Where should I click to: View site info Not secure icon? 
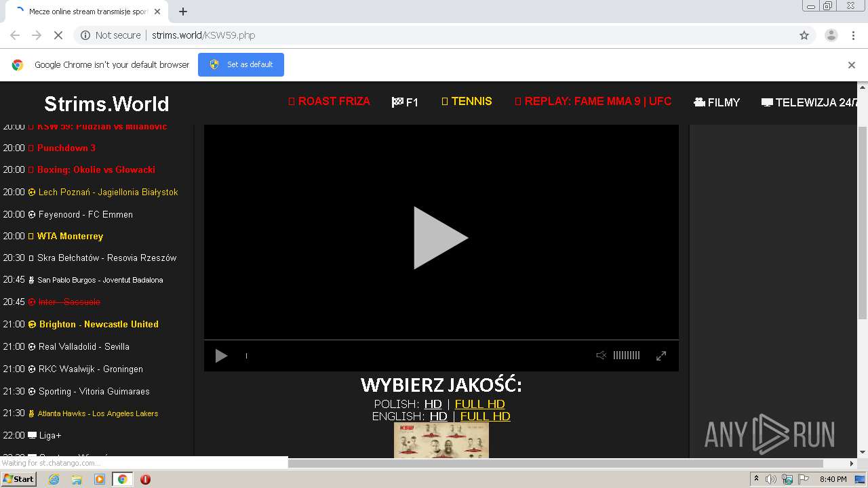(x=85, y=35)
